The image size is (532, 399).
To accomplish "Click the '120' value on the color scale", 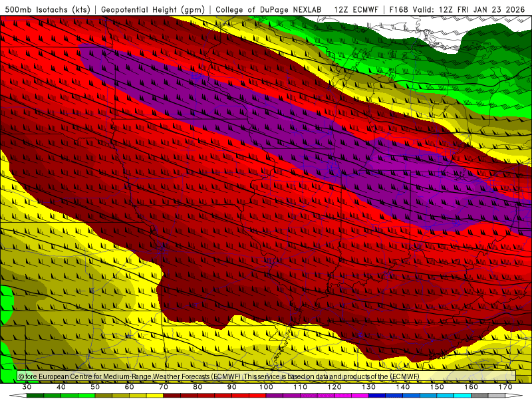I will click(334, 387).
